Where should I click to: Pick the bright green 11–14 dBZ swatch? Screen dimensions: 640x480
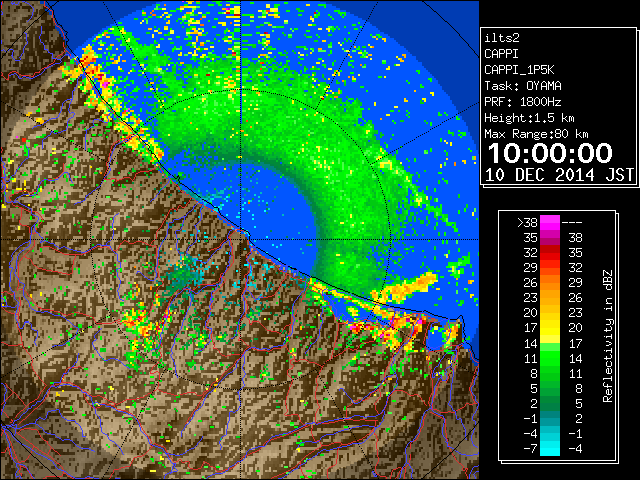tap(550, 358)
